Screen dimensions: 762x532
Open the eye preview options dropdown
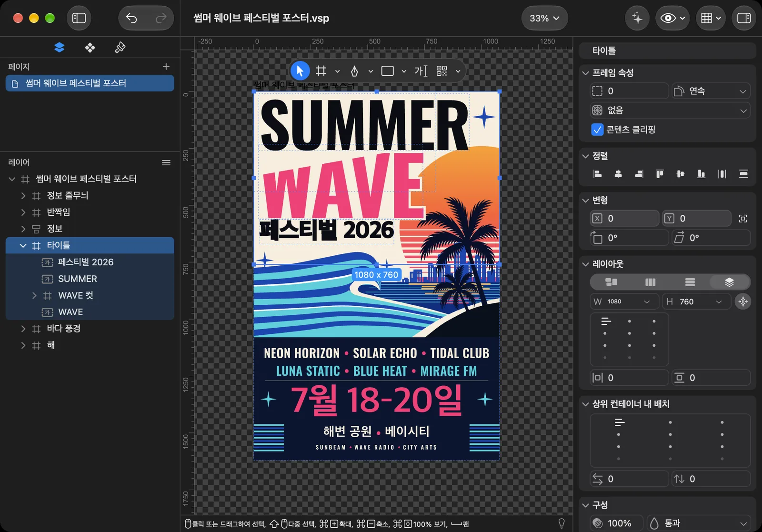[672, 18]
